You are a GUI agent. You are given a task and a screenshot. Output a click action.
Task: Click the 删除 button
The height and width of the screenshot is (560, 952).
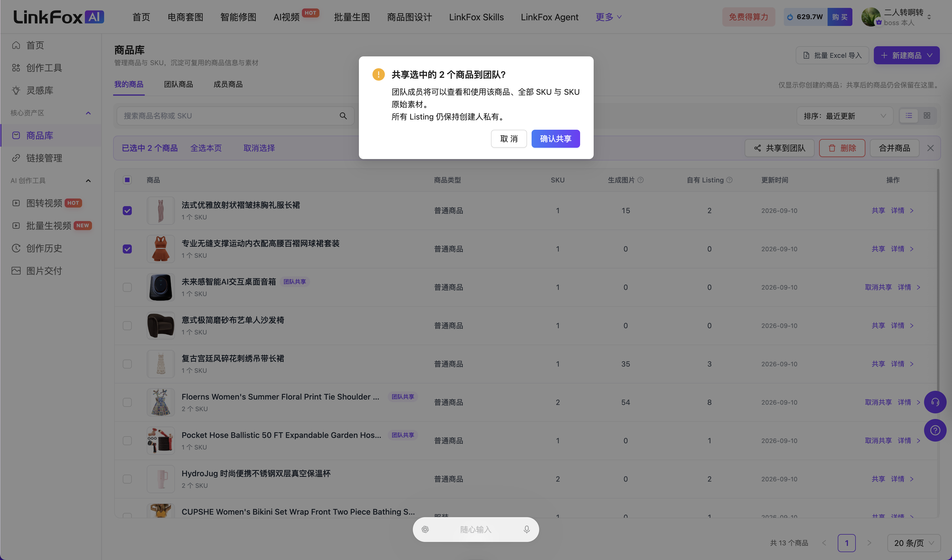click(842, 148)
